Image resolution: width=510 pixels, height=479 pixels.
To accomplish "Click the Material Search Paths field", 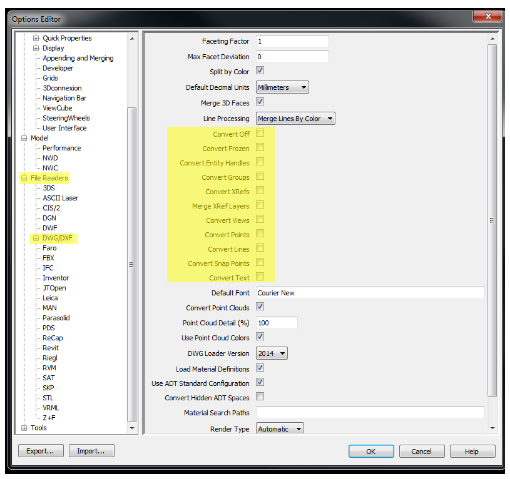I will pos(370,413).
